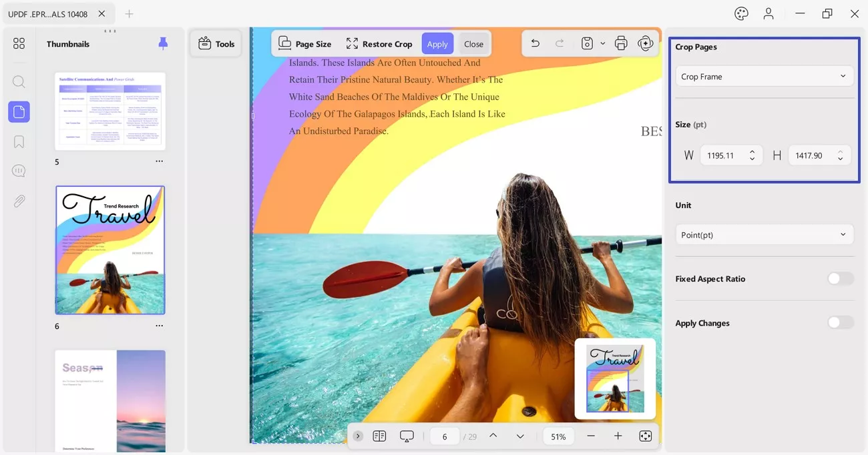Open the Bookmarks panel icon
The width and height of the screenshot is (868, 455).
[19, 141]
